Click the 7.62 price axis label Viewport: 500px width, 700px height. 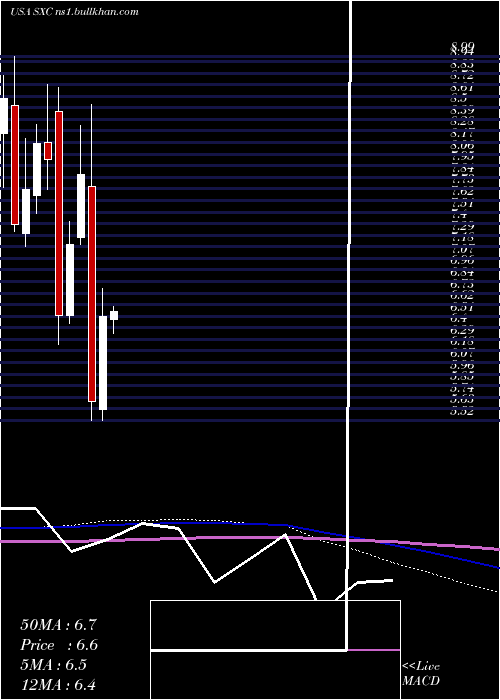(462, 192)
